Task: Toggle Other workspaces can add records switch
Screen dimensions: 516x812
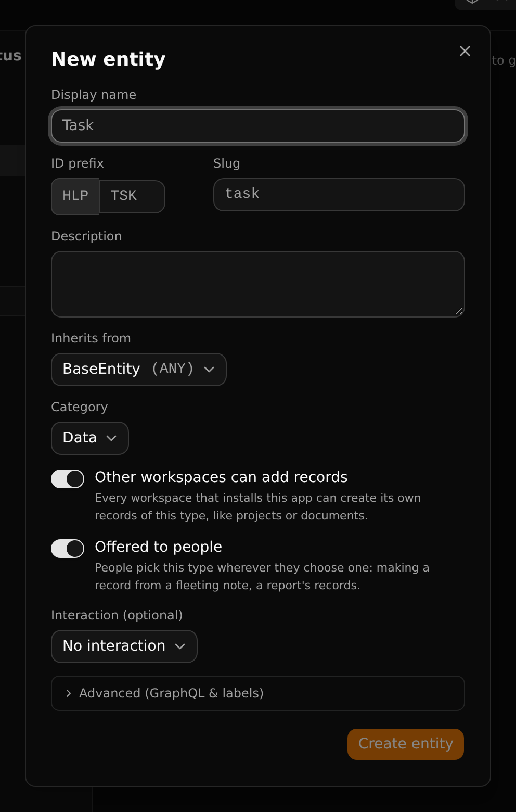Action: pyautogui.click(x=68, y=479)
